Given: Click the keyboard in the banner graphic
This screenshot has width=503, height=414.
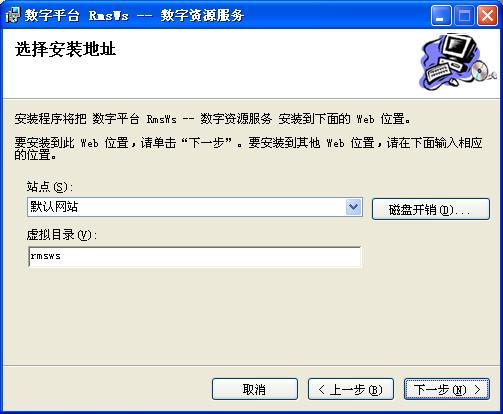Looking at the screenshot, I should pyautogui.click(x=438, y=72).
